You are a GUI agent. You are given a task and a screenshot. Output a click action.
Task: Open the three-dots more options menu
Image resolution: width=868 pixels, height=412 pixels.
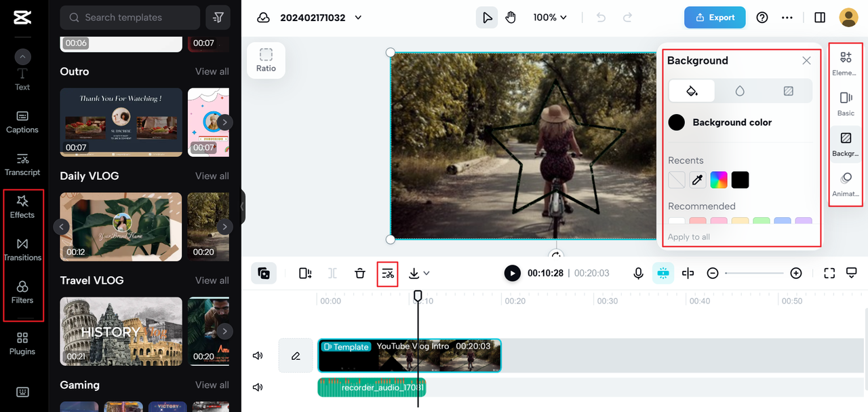787,18
